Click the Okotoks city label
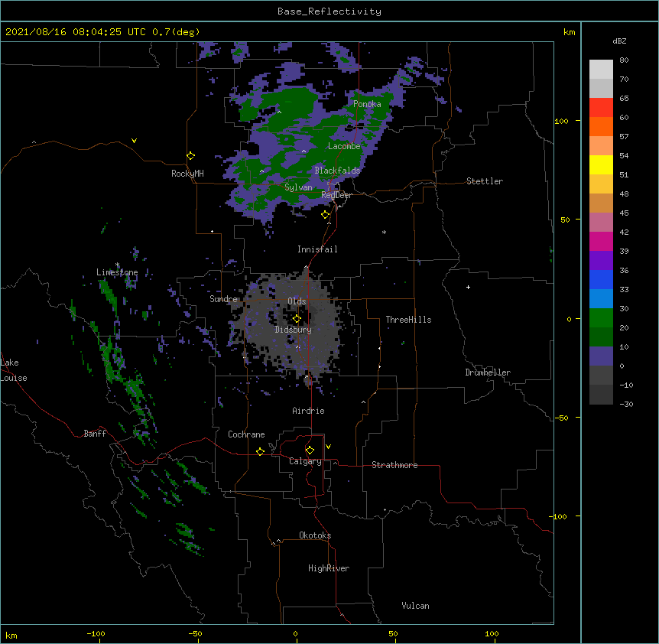 pyautogui.click(x=315, y=535)
